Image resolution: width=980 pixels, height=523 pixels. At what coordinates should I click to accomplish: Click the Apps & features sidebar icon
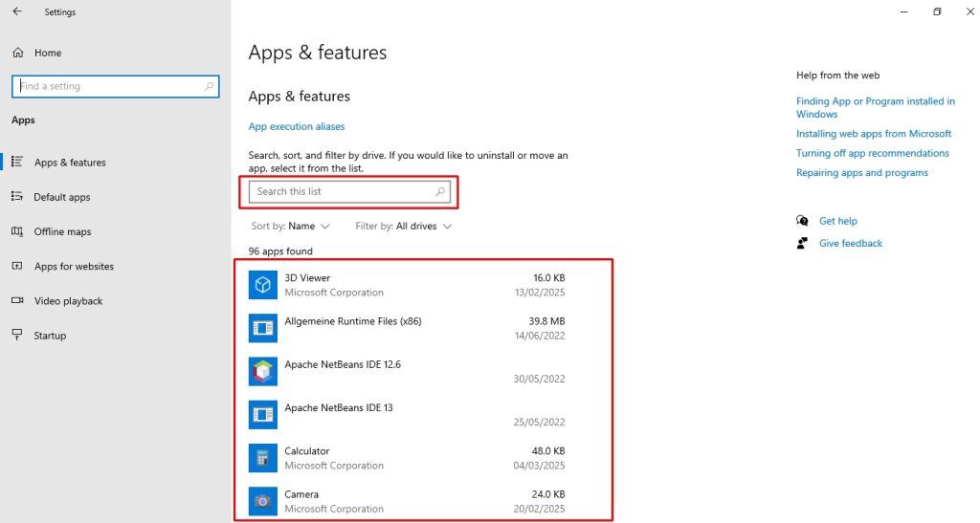click(x=17, y=162)
